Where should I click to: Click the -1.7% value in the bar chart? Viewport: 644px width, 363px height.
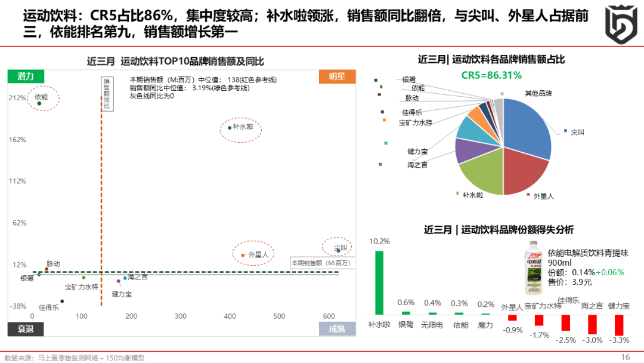coord(539,335)
